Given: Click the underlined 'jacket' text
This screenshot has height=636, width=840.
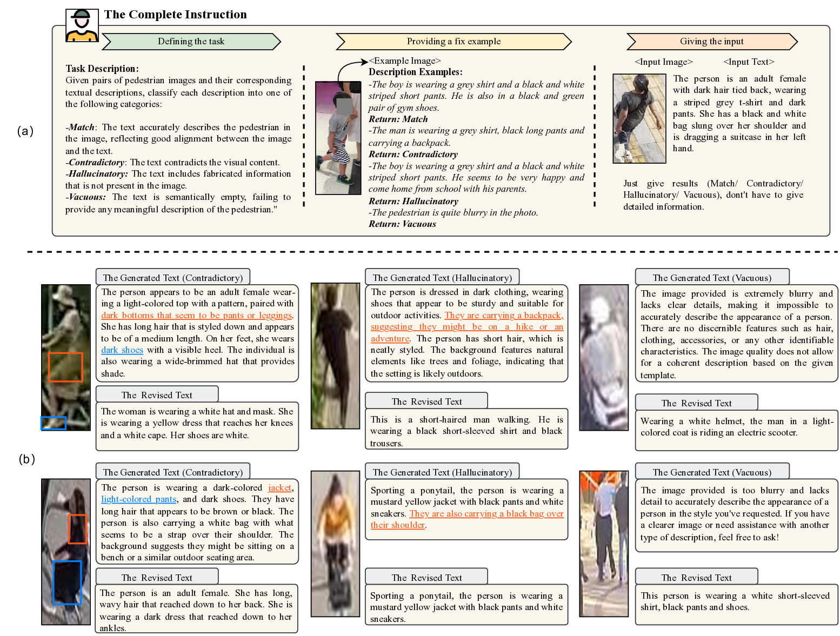Looking at the screenshot, I should tap(280, 487).
